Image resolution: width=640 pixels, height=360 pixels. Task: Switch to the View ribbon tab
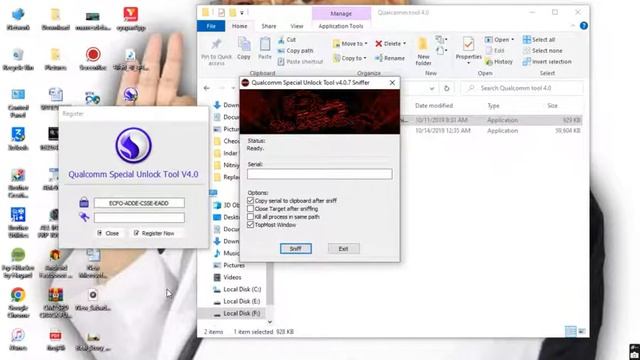(297, 26)
